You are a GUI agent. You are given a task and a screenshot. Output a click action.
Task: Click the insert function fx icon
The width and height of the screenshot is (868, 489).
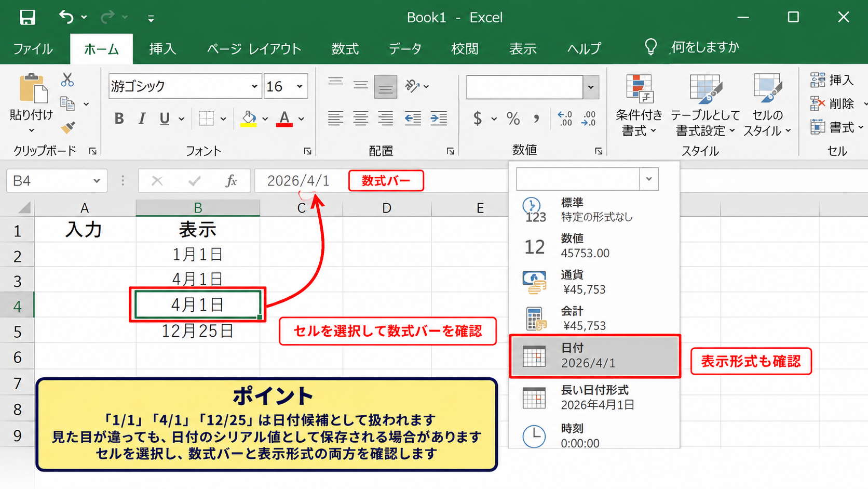tap(231, 181)
